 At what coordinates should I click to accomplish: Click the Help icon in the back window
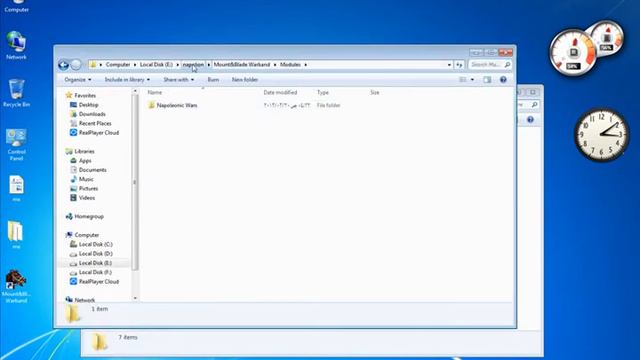tap(530, 120)
